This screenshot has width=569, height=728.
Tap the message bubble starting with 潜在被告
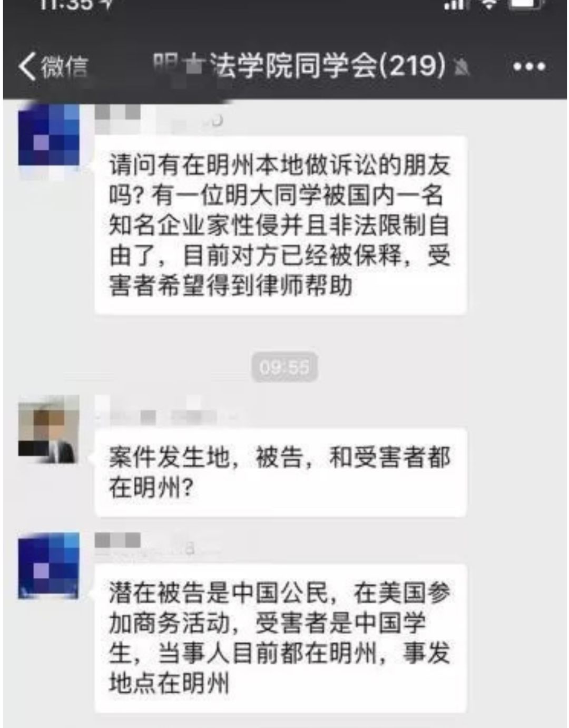(x=280, y=638)
